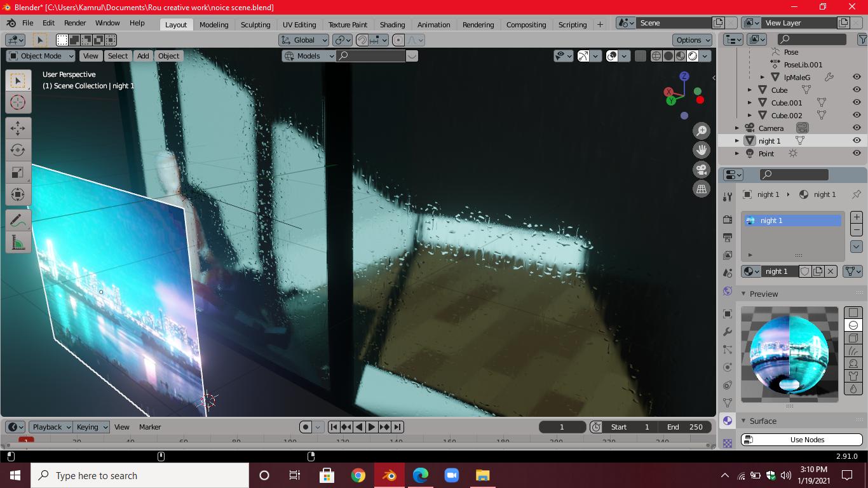The image size is (868, 488).
Task: Click the Use Nodes button
Action: pos(802,440)
